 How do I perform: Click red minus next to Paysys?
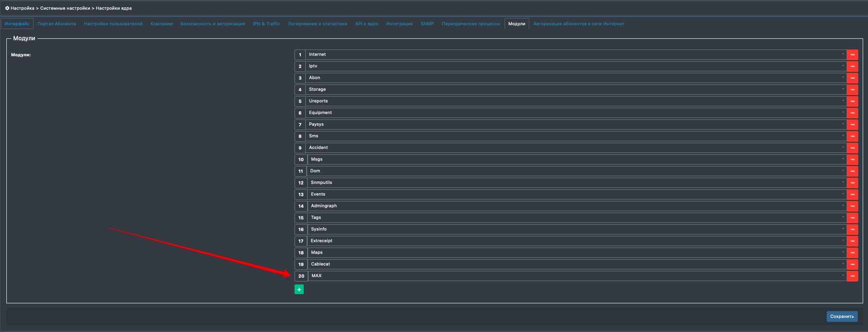(852, 125)
